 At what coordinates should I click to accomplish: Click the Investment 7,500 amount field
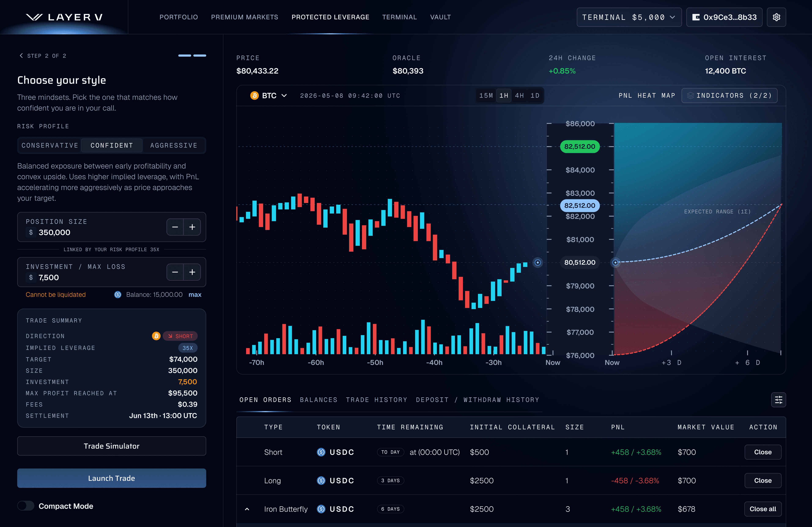[x=112, y=272]
